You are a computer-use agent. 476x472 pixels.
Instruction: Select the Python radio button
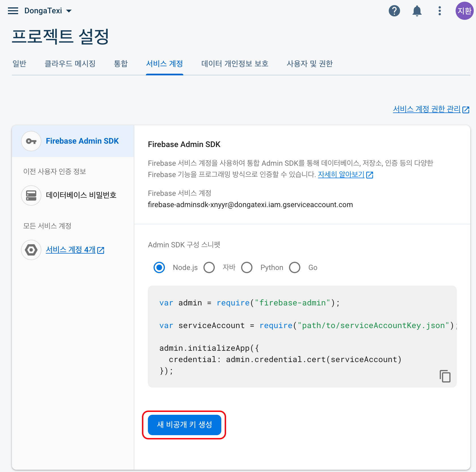click(x=247, y=267)
